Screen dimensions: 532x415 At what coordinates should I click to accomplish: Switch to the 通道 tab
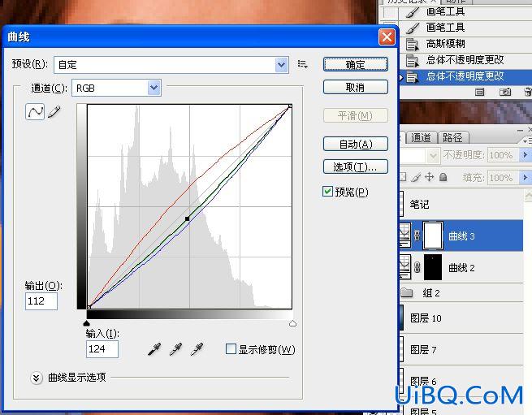pyautogui.click(x=421, y=137)
